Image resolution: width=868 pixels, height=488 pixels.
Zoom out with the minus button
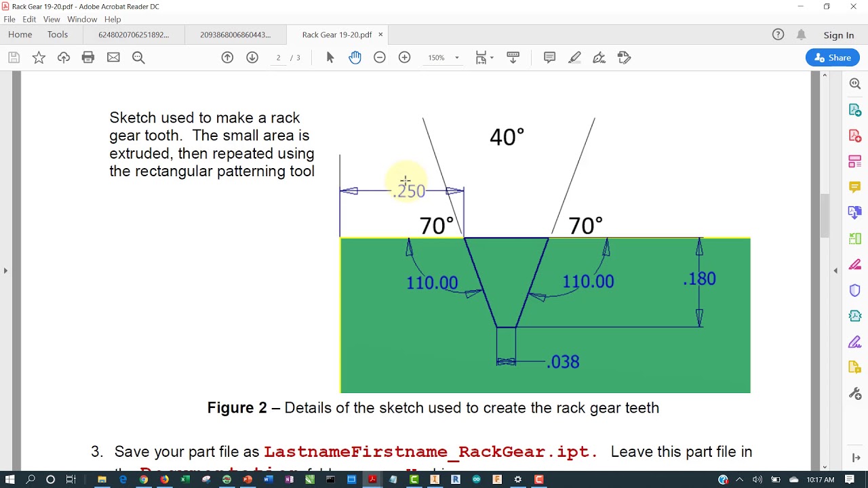coord(380,58)
